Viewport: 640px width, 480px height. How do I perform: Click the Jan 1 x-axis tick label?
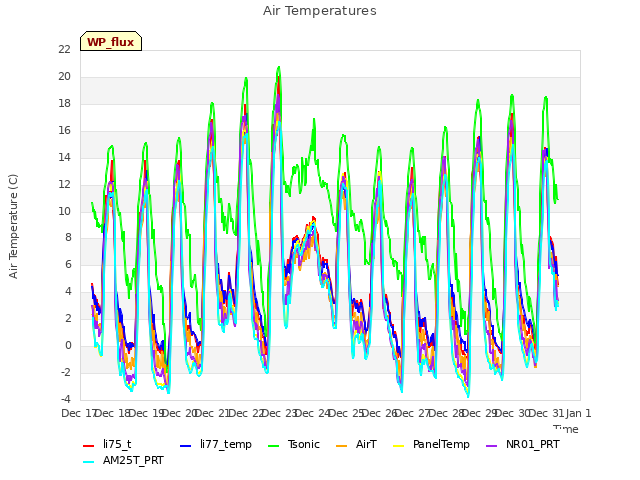pyautogui.click(x=578, y=413)
